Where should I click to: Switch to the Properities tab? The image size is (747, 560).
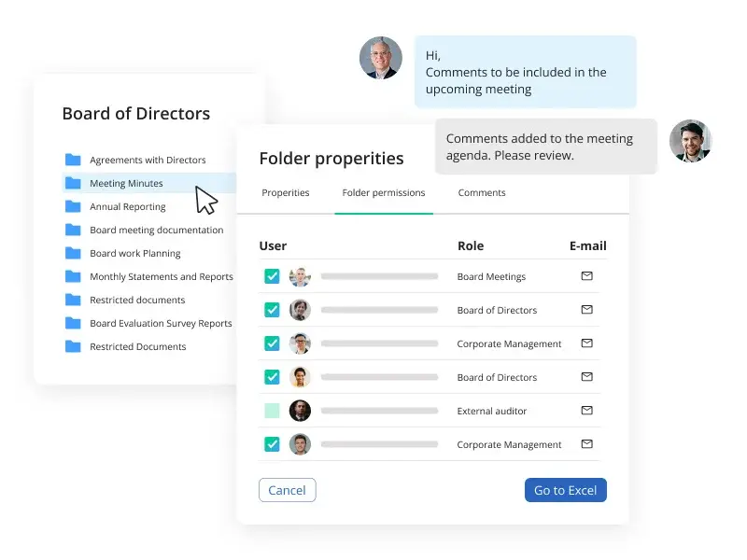(286, 193)
